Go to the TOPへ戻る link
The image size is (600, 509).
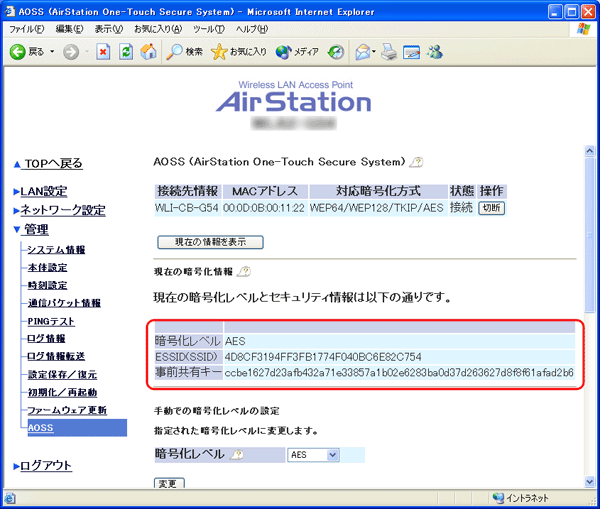(53, 164)
